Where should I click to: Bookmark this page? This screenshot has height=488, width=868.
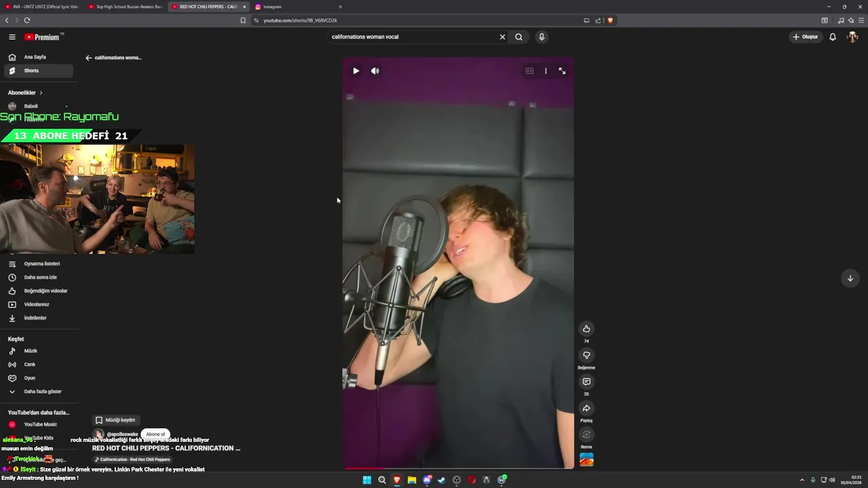pyautogui.click(x=243, y=20)
